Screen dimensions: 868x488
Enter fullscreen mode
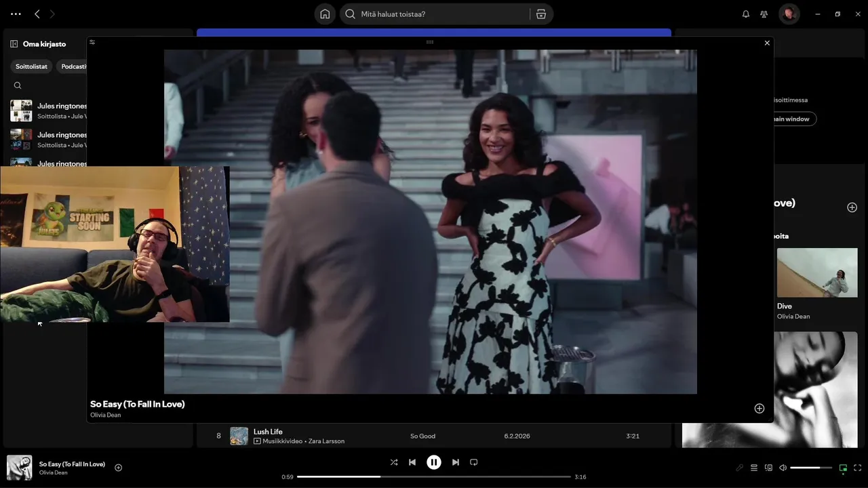click(858, 468)
